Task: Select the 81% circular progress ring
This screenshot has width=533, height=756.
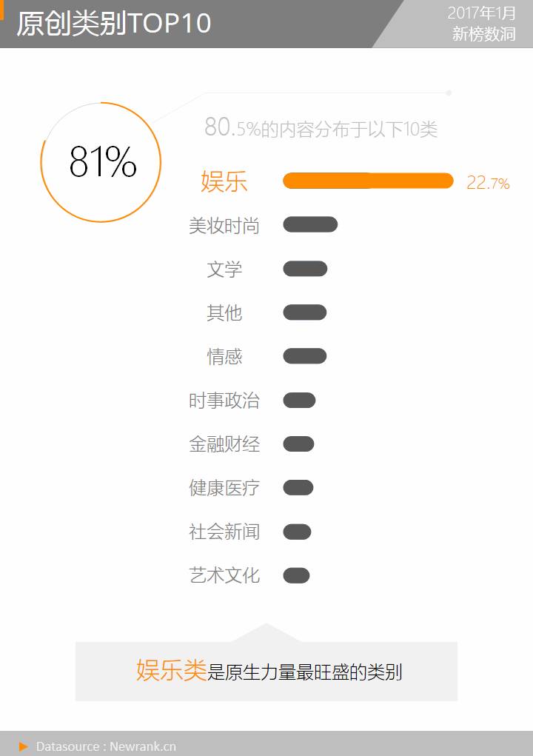Action: coord(101,162)
